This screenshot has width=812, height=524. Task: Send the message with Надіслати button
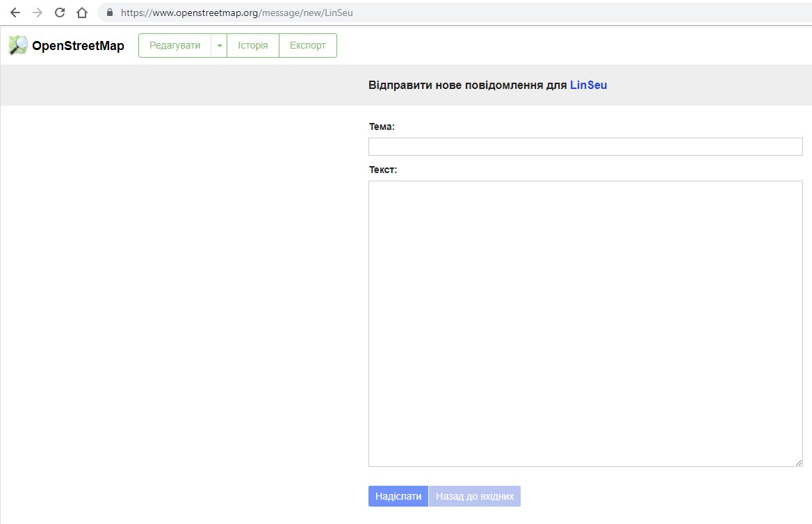pyautogui.click(x=398, y=496)
